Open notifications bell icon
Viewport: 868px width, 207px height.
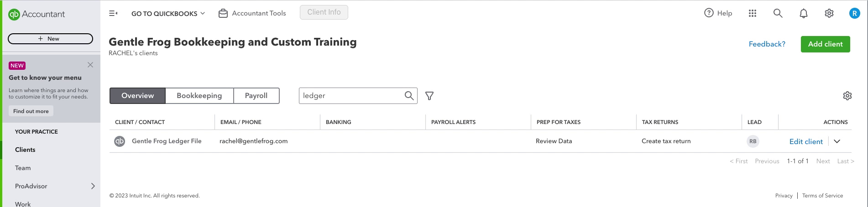pyautogui.click(x=804, y=13)
